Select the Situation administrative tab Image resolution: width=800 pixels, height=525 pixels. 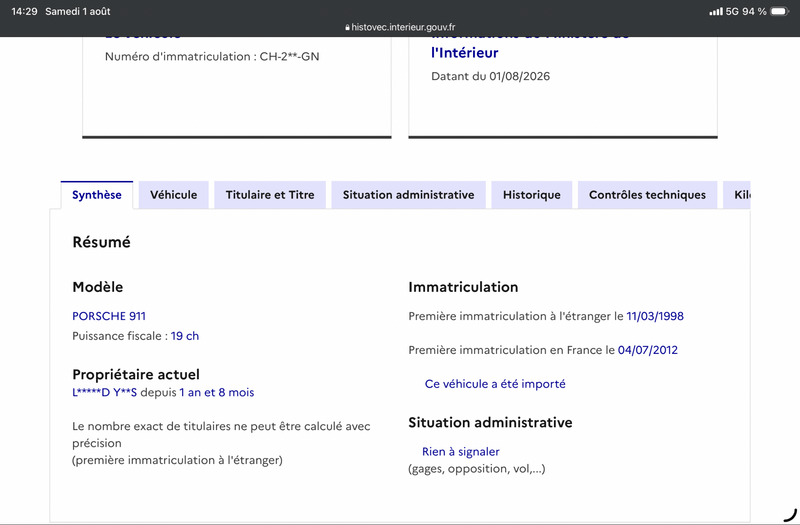[408, 195]
